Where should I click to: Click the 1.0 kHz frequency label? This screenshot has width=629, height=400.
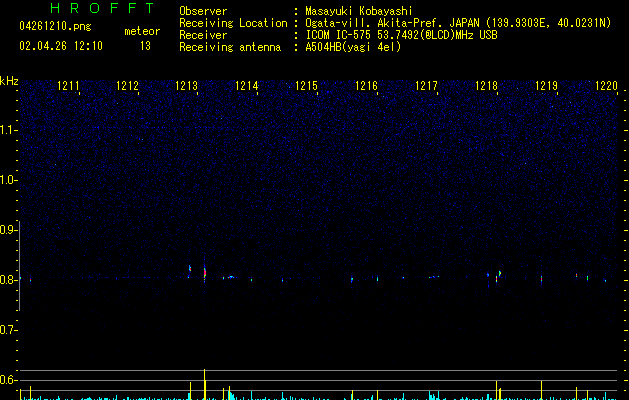(9, 180)
